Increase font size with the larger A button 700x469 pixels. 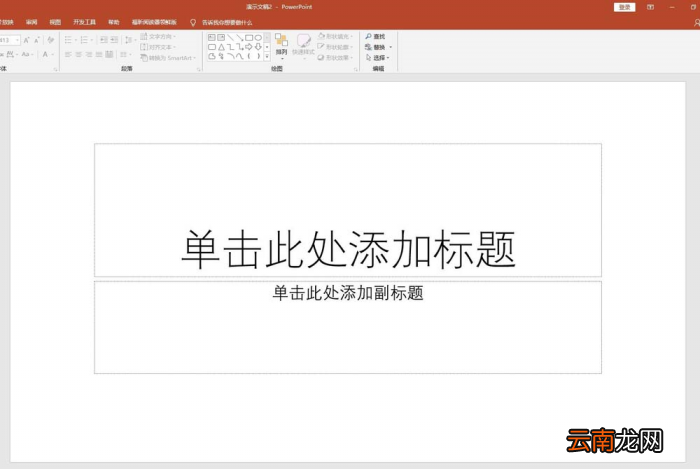tap(26, 40)
